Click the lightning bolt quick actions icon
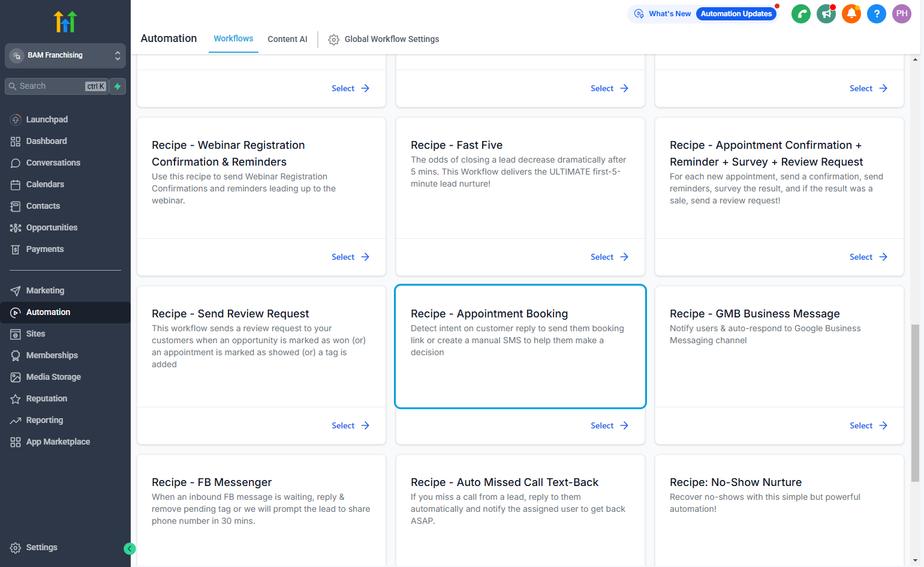This screenshot has width=924, height=567. click(x=118, y=86)
